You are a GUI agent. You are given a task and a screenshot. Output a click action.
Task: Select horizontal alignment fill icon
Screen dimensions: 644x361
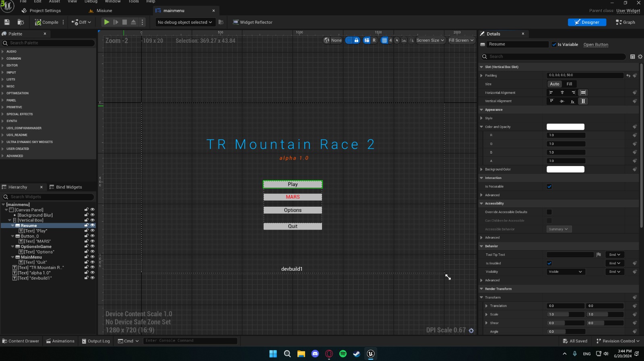[x=583, y=93]
